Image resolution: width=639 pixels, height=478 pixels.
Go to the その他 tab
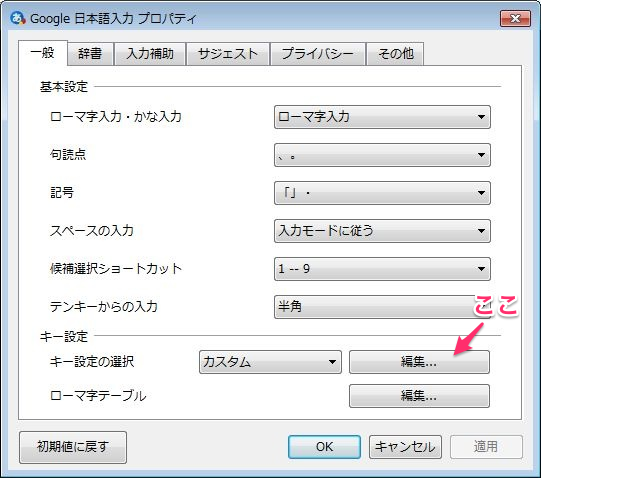point(395,54)
